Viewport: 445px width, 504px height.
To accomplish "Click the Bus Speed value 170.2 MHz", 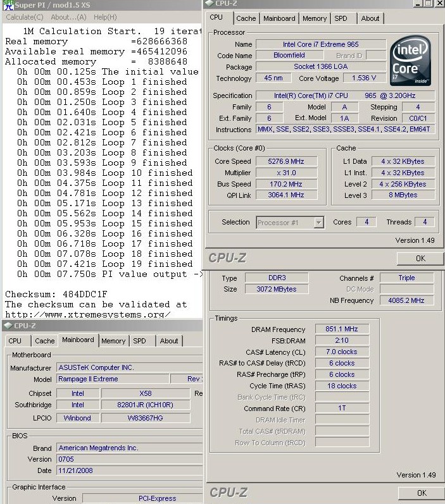I will [x=286, y=184].
